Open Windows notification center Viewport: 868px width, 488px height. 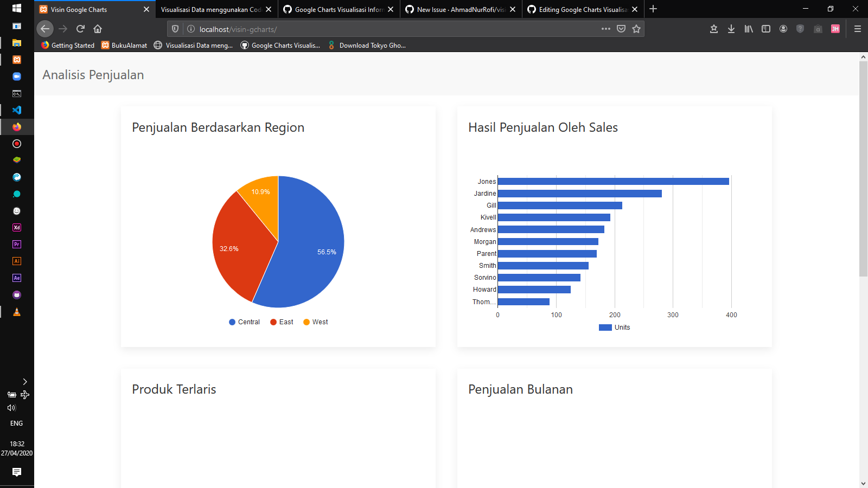[17, 472]
